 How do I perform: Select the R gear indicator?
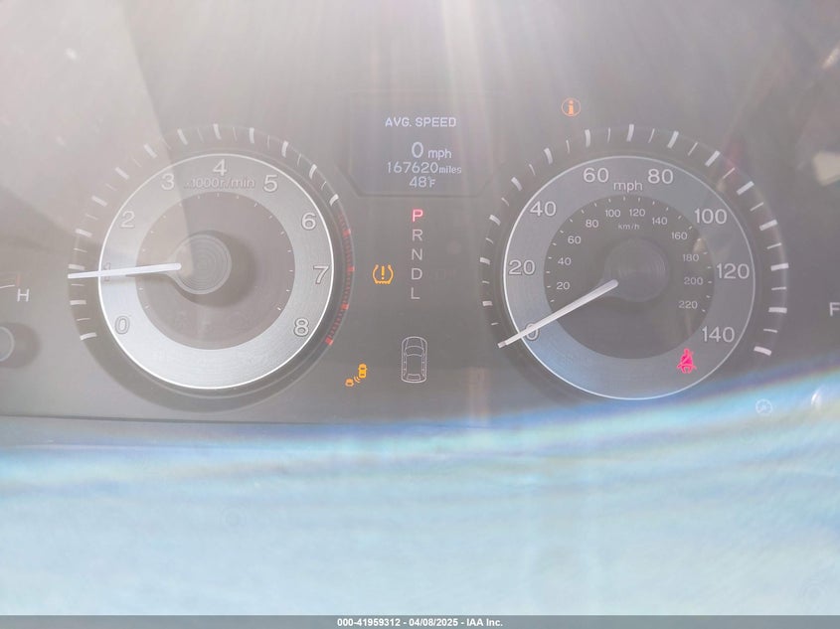click(x=418, y=235)
